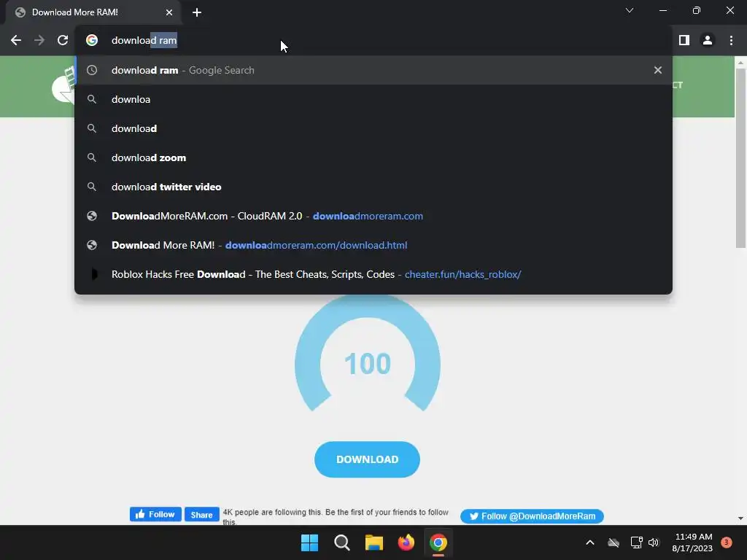Click the scrollbar down arrow
Viewport: 747px width, 560px height.
pyautogui.click(x=740, y=518)
